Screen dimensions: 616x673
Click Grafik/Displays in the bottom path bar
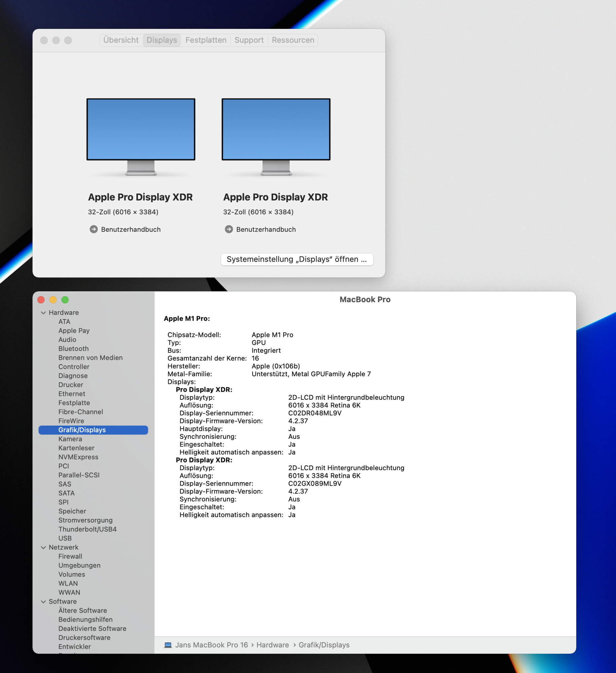324,645
